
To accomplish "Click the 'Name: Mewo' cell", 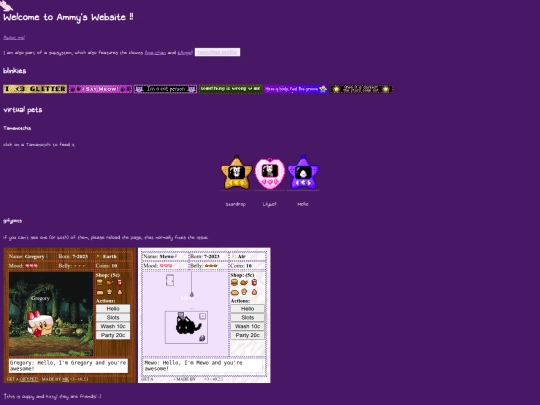I will point(165,256).
